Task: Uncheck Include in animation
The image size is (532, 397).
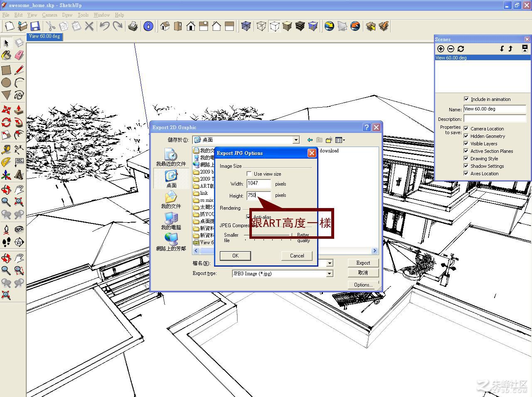Action: (466, 99)
